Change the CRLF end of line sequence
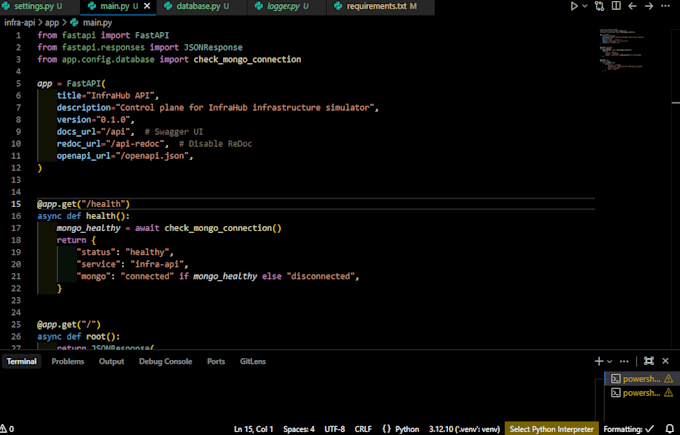This screenshot has height=435, width=680. (363, 429)
